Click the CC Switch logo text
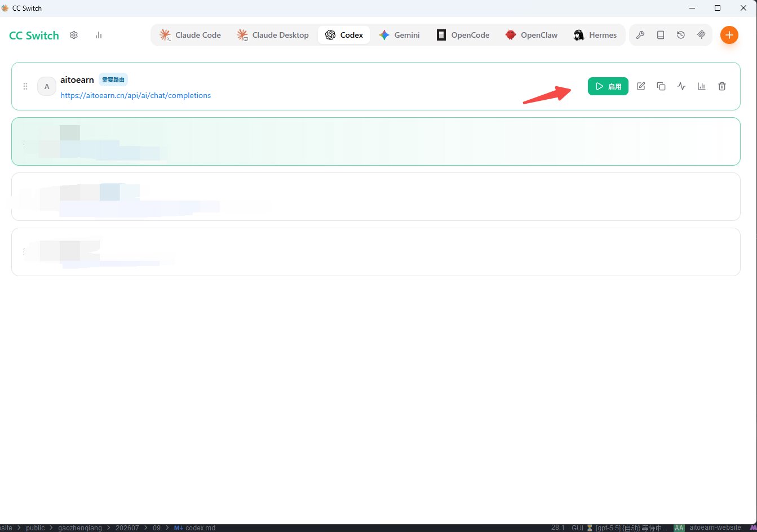The height and width of the screenshot is (532, 757). [34, 35]
